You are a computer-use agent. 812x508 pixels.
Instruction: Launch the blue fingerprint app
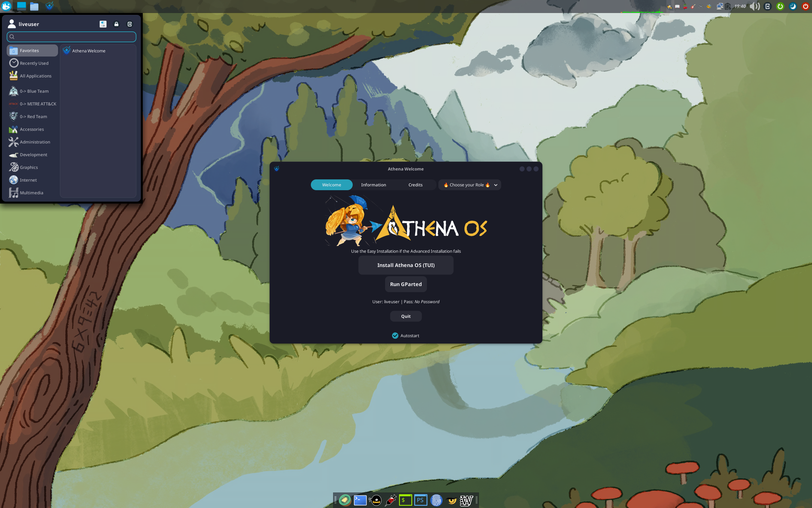pos(436,500)
